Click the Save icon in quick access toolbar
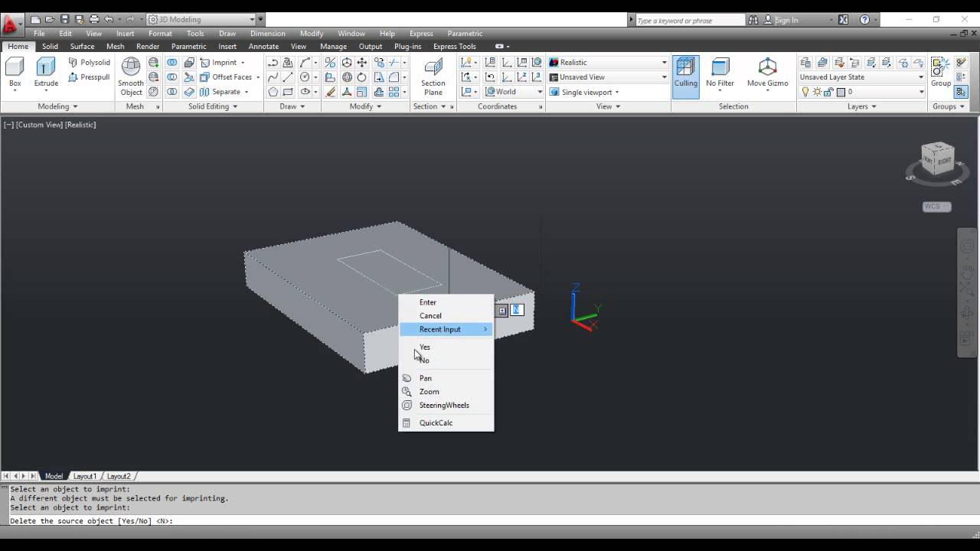This screenshot has height=551, width=980. tap(64, 19)
